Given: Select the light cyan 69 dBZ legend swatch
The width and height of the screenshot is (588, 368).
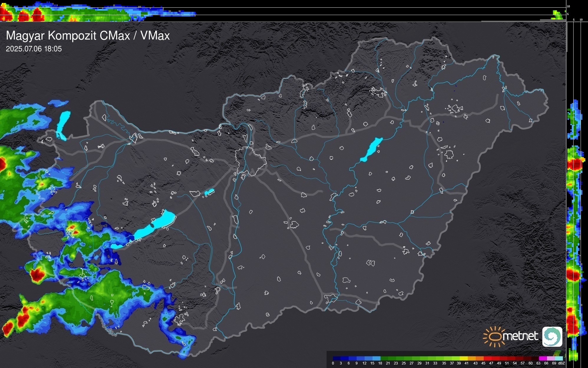Looking at the screenshot, I should (x=559, y=358).
